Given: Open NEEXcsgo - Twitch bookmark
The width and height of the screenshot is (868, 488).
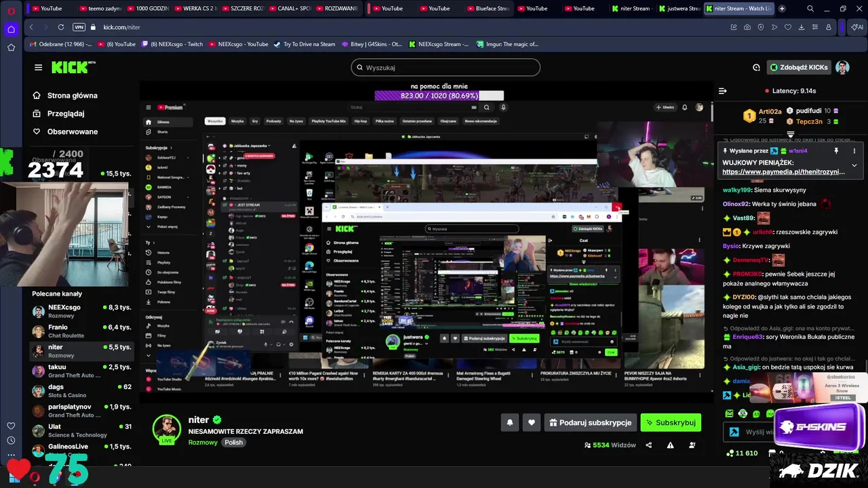Looking at the screenshot, I should [x=172, y=44].
